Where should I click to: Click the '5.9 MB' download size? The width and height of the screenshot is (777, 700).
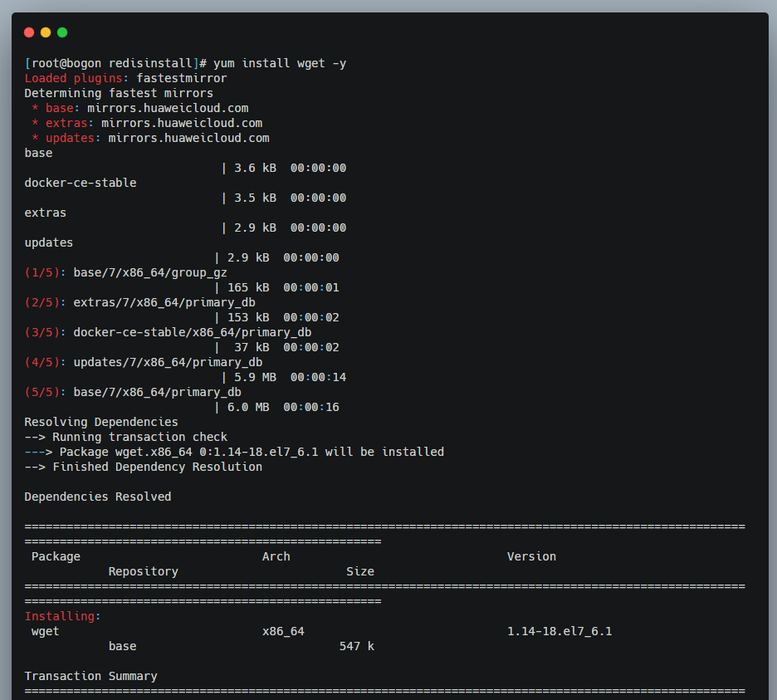[255, 377]
